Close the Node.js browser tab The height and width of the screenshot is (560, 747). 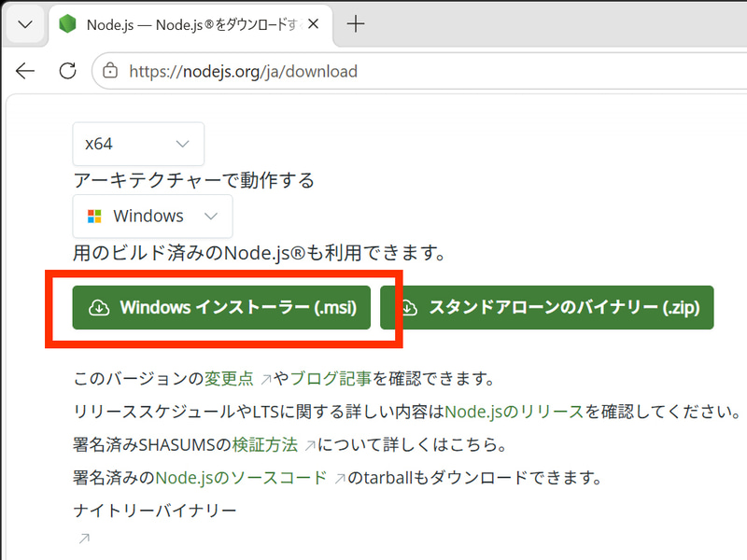click(x=313, y=24)
